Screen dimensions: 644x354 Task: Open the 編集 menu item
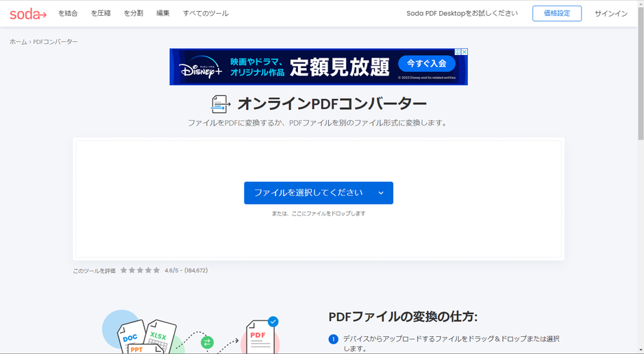pyautogui.click(x=163, y=13)
